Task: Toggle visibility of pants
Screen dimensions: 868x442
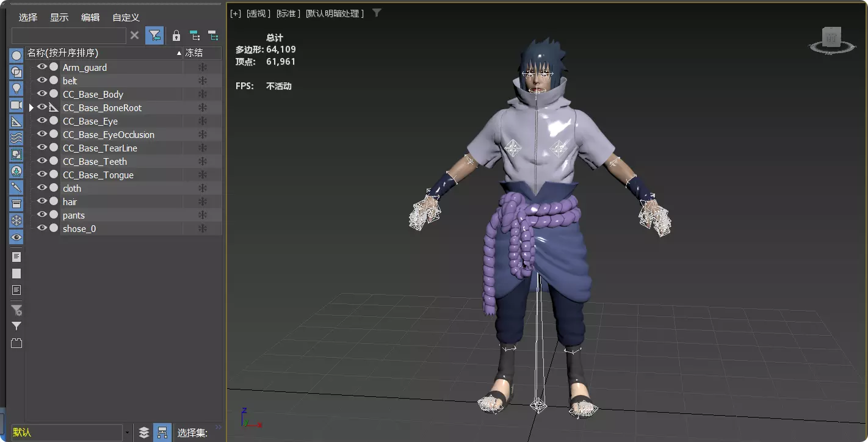Action: [x=42, y=215]
